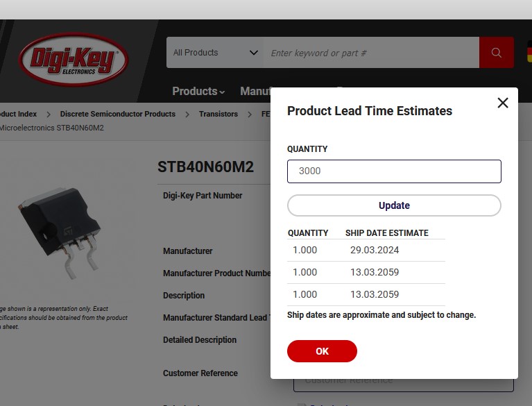This screenshot has height=406, width=532.
Task: Open the Products menu
Action: tap(198, 91)
